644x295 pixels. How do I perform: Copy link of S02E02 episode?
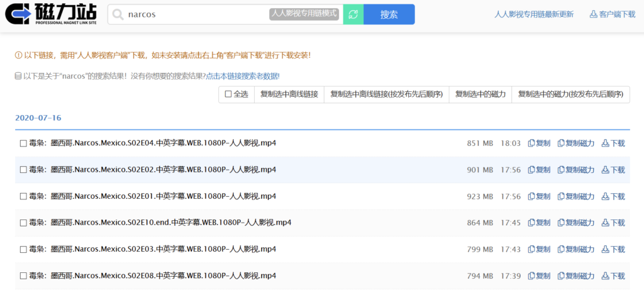coord(539,170)
